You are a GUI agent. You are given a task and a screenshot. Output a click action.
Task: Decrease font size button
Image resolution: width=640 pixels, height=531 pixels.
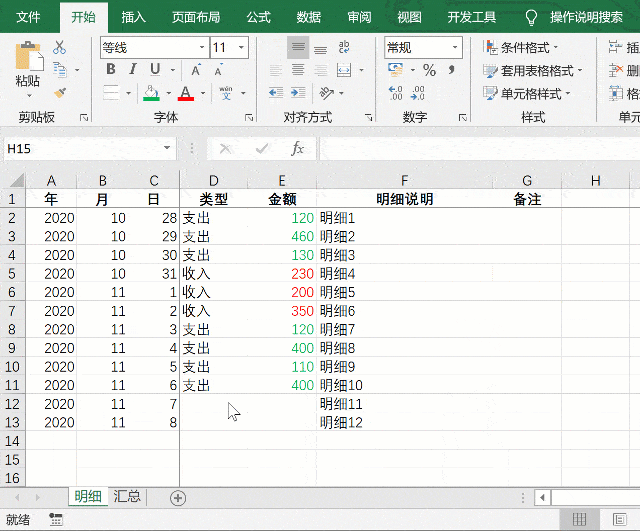tap(219, 70)
